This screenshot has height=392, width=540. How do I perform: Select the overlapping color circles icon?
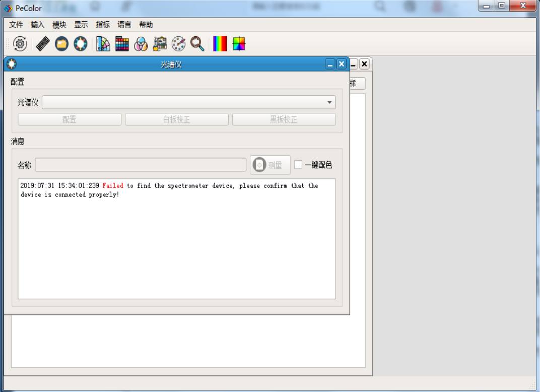[x=141, y=44]
